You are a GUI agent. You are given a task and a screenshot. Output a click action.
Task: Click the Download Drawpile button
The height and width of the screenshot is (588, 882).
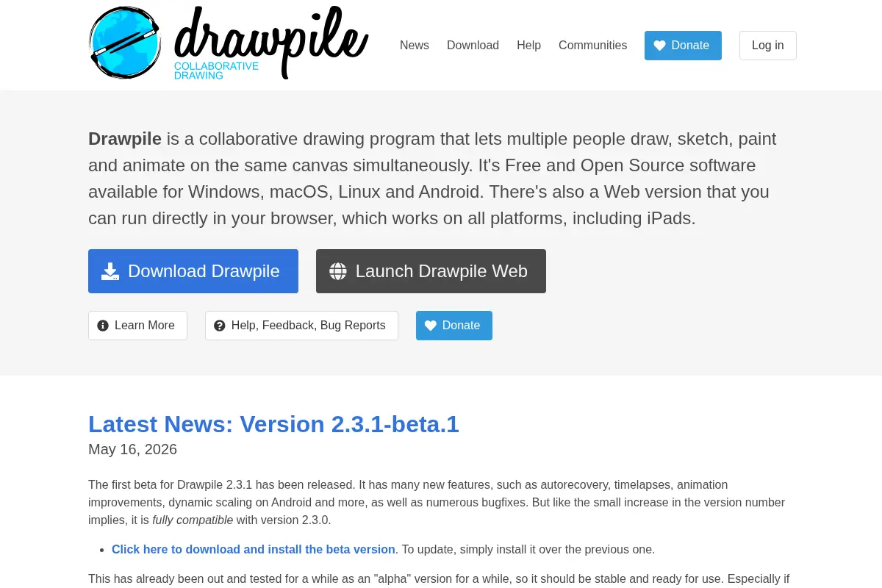pyautogui.click(x=193, y=271)
